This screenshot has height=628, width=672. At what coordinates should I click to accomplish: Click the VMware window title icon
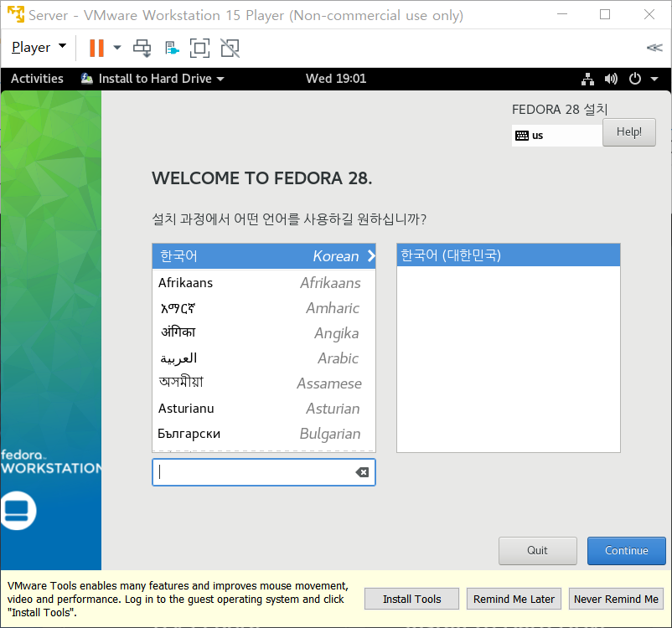16,14
